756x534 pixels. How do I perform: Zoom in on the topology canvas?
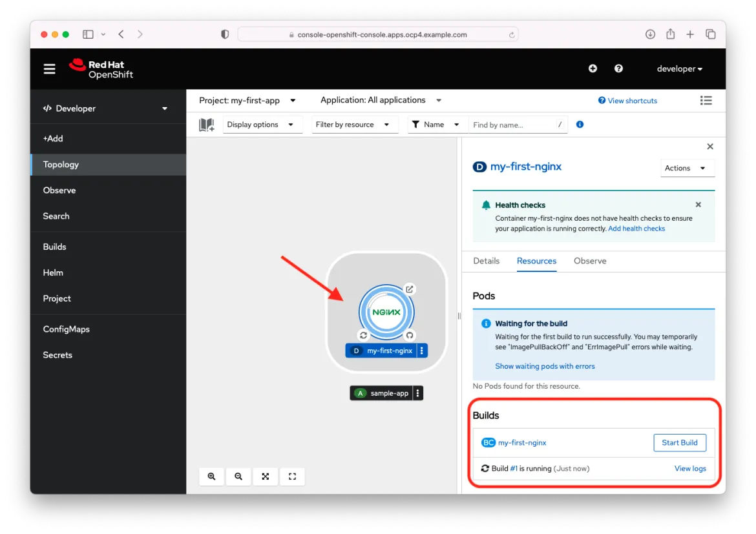[x=211, y=477]
